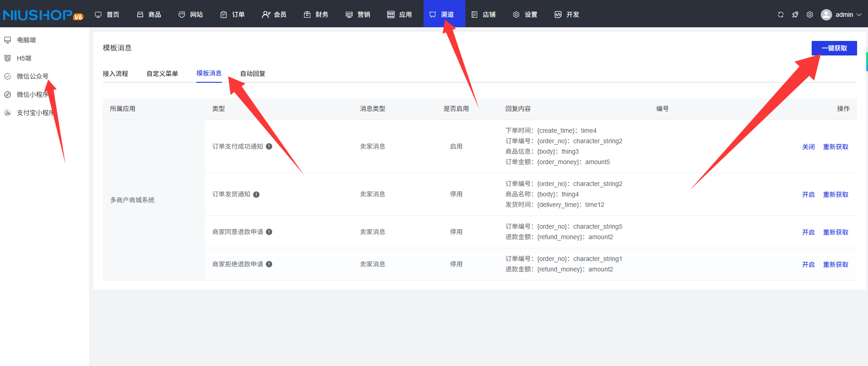
Task: Click the 一键获取 button
Action: click(834, 48)
